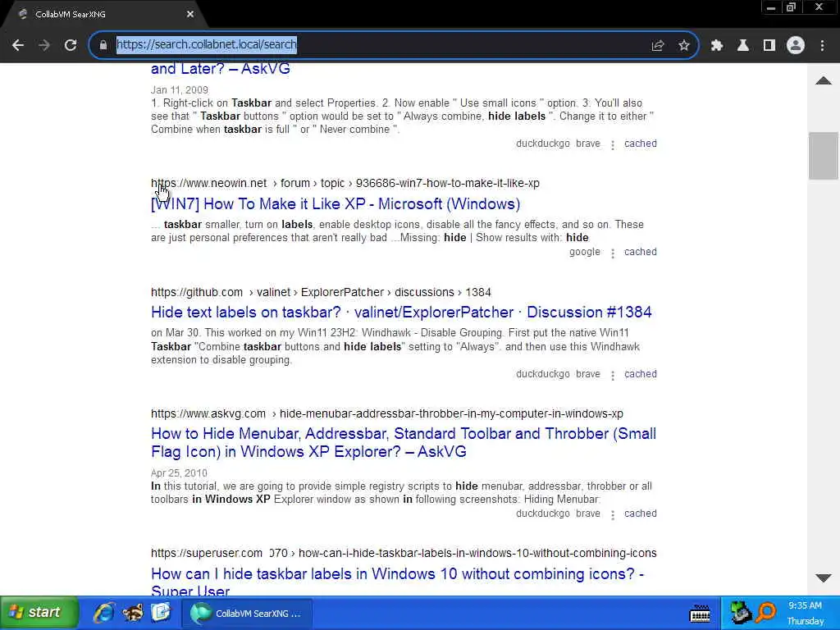The image size is (840, 630).
Task: Open the extensions puzzle menu
Action: (x=716, y=46)
